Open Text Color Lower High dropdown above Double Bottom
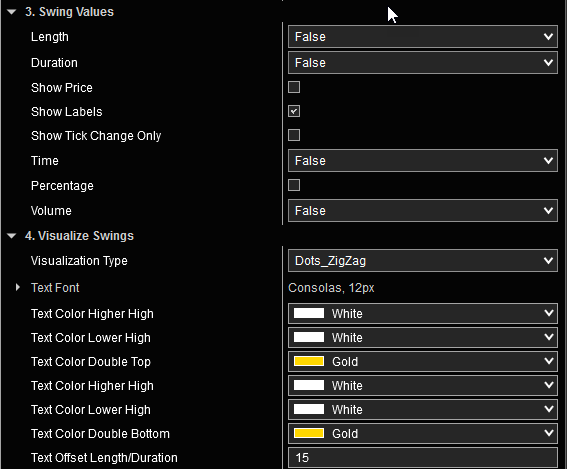This screenshot has height=469, width=567. pos(422,409)
